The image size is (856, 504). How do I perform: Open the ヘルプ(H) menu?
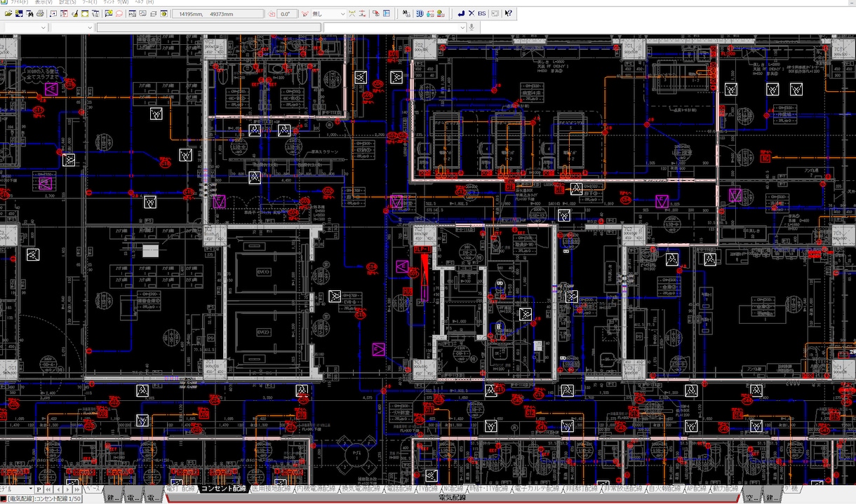[x=144, y=3]
